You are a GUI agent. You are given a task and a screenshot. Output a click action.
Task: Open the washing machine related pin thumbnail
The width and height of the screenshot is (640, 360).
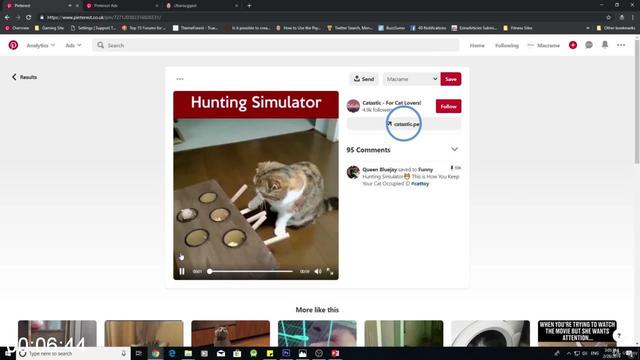[490, 333]
